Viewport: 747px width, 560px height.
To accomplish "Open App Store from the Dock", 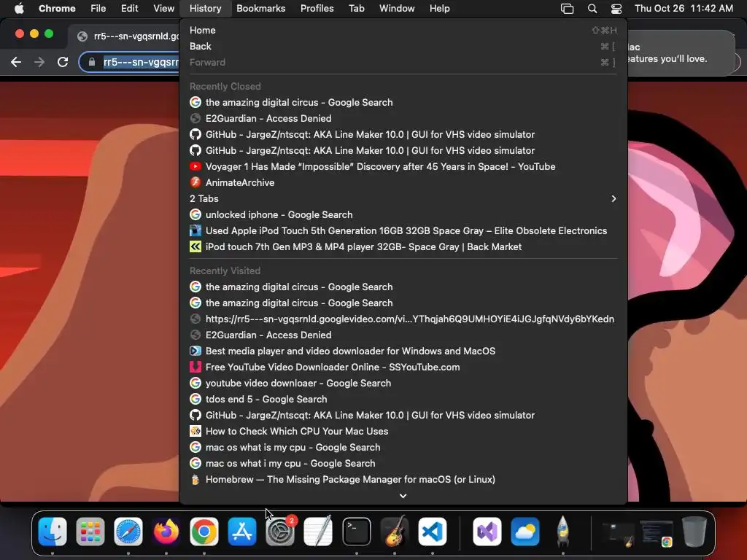I will pyautogui.click(x=242, y=532).
